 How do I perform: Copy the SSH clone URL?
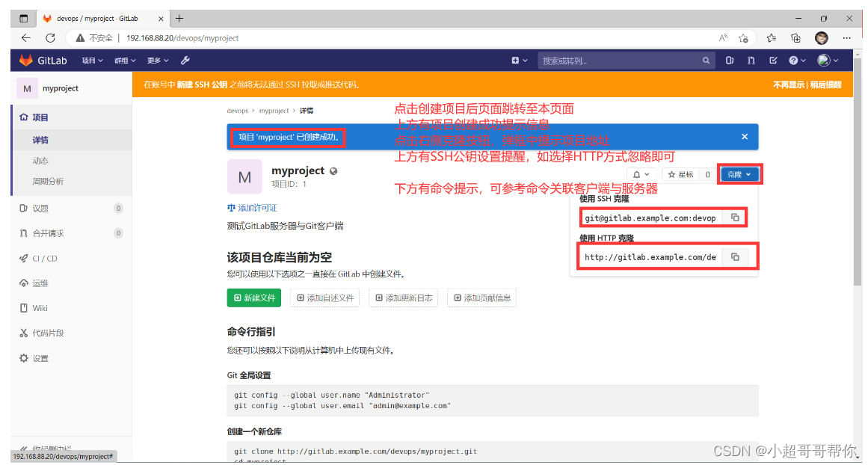tap(736, 217)
